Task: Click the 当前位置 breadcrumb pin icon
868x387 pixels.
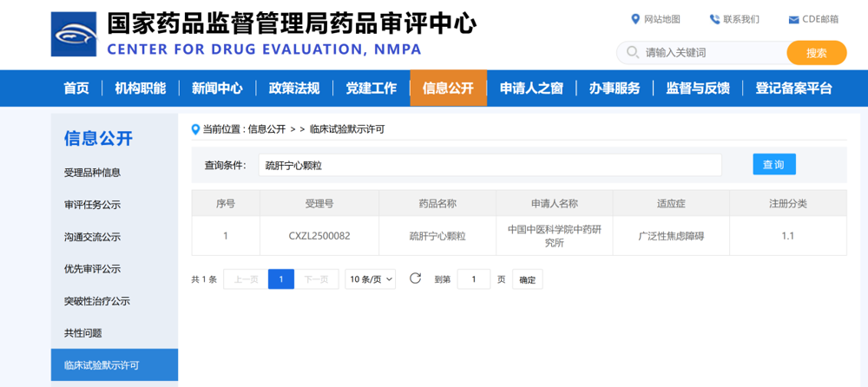Action: pyautogui.click(x=196, y=129)
